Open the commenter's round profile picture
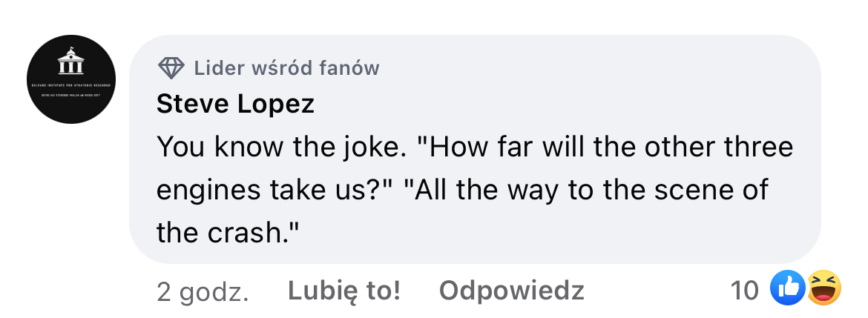 coord(71,79)
